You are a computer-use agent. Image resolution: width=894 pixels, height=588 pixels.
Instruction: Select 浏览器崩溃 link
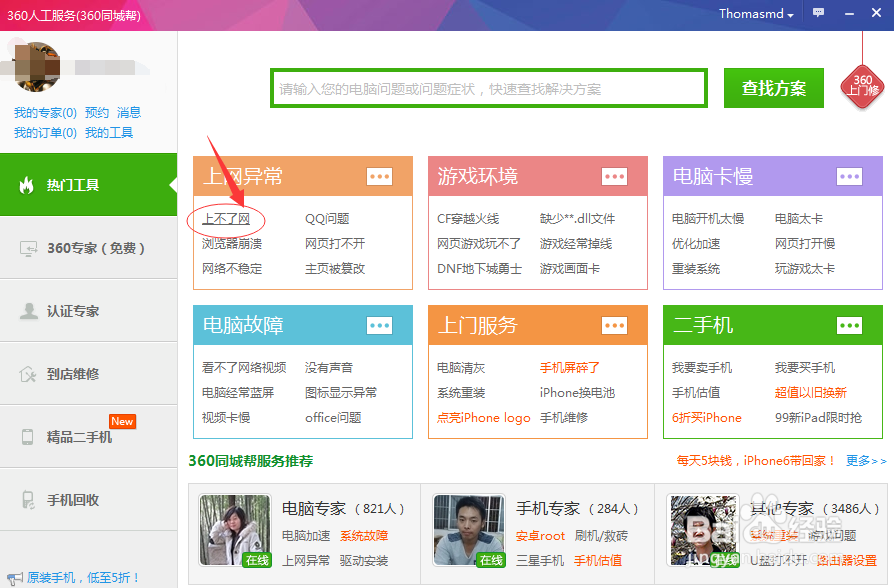[232, 244]
